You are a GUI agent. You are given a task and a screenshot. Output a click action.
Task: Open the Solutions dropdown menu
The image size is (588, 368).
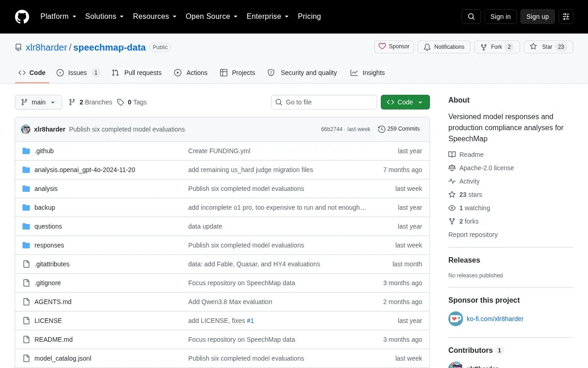click(105, 17)
